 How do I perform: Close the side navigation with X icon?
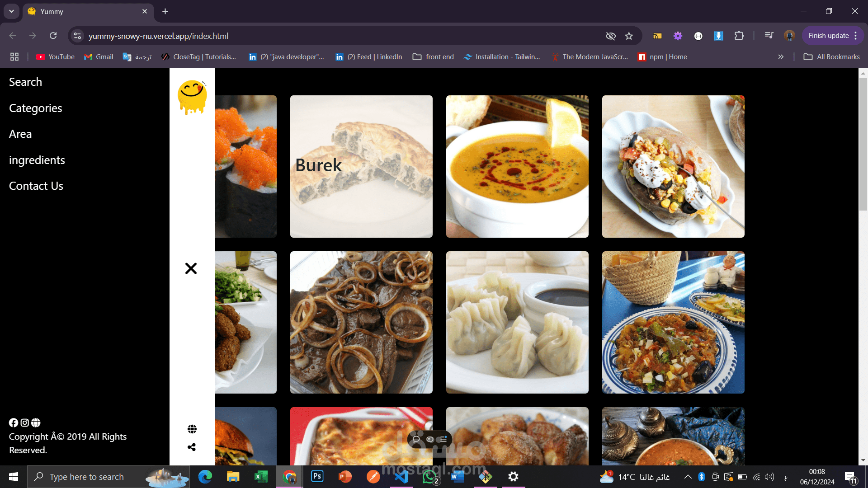coord(191,268)
